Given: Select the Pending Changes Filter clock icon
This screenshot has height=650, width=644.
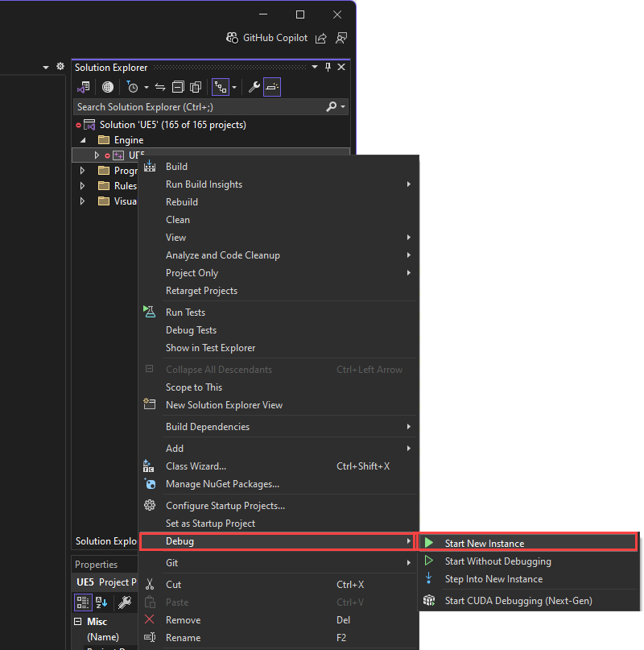Looking at the screenshot, I should (x=132, y=87).
